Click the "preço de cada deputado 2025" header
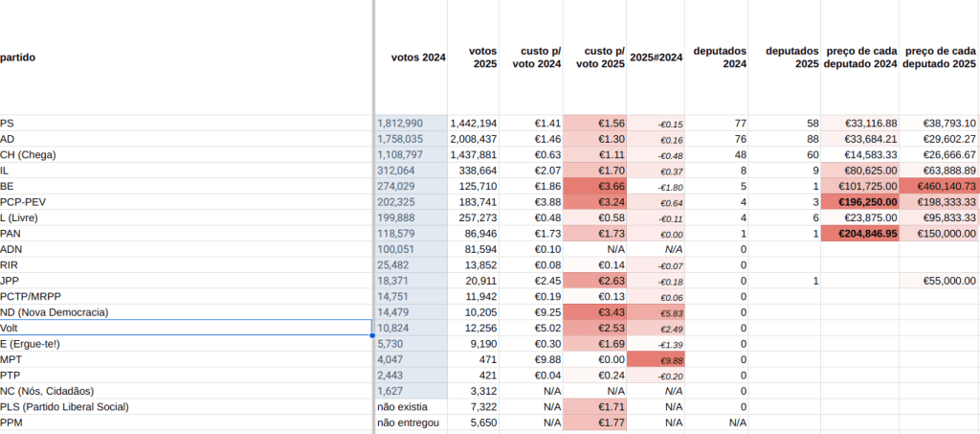 (940, 57)
